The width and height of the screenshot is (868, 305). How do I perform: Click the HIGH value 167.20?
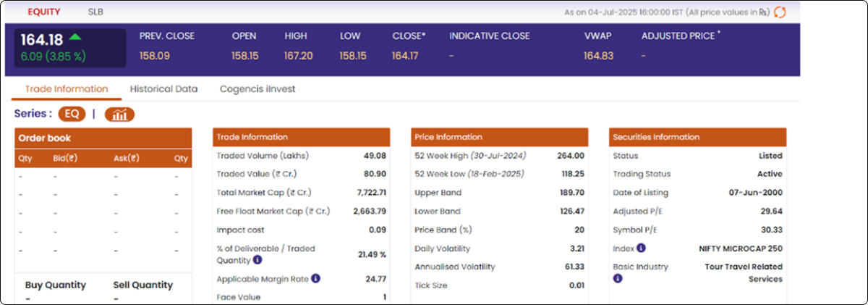299,55
